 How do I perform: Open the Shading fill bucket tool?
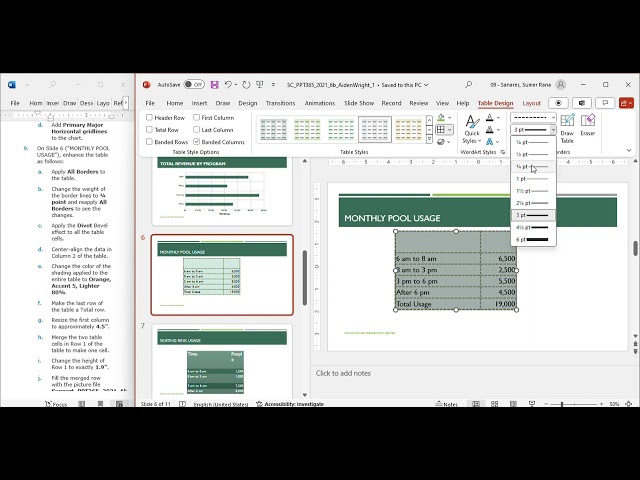[x=441, y=118]
